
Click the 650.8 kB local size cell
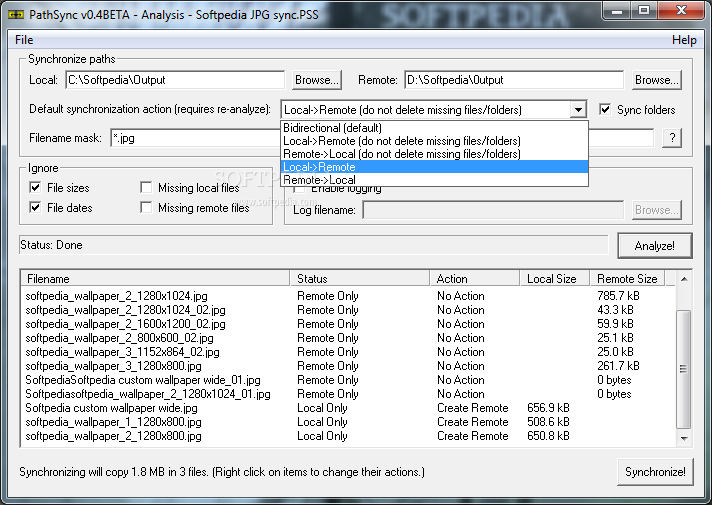coord(548,436)
